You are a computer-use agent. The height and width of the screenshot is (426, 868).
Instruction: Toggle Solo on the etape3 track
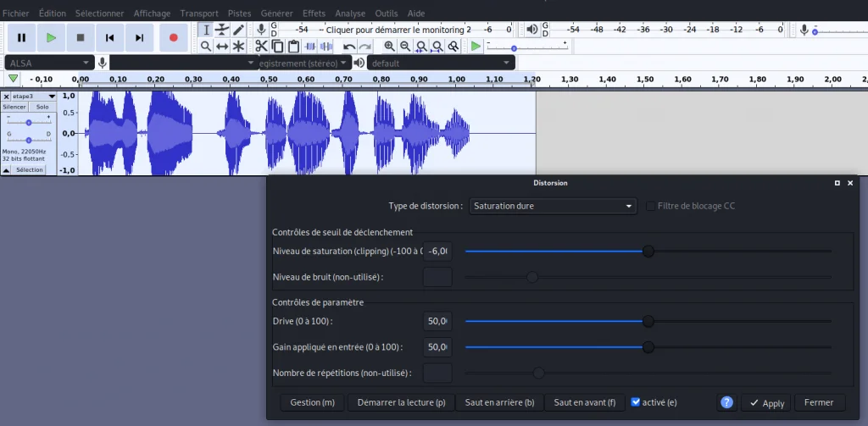tap(42, 108)
